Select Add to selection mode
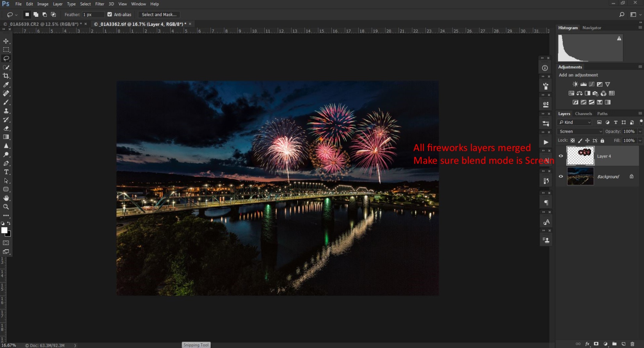 pyautogui.click(x=36, y=14)
